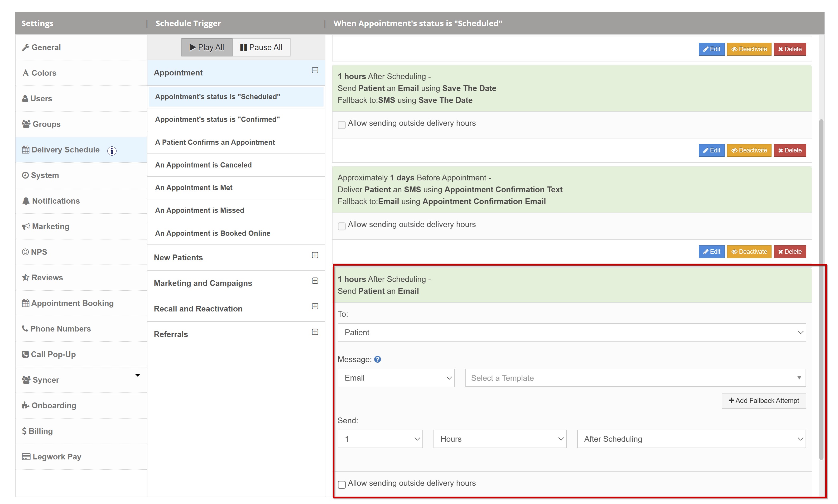
Task: Expand the Referrals group
Action: [x=315, y=332]
